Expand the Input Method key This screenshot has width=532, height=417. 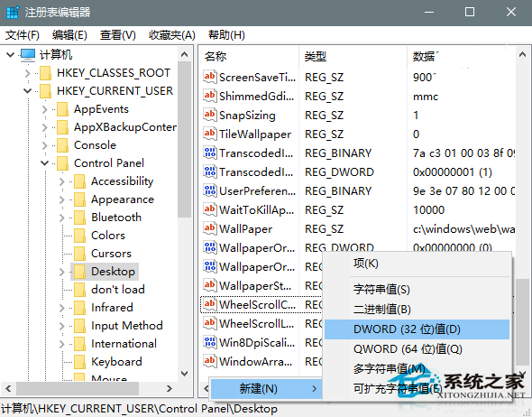click(61, 326)
